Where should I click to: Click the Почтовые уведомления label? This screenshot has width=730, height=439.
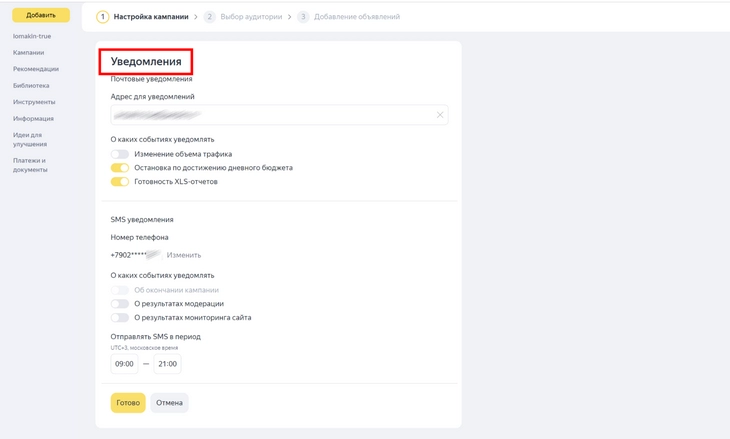pos(151,79)
